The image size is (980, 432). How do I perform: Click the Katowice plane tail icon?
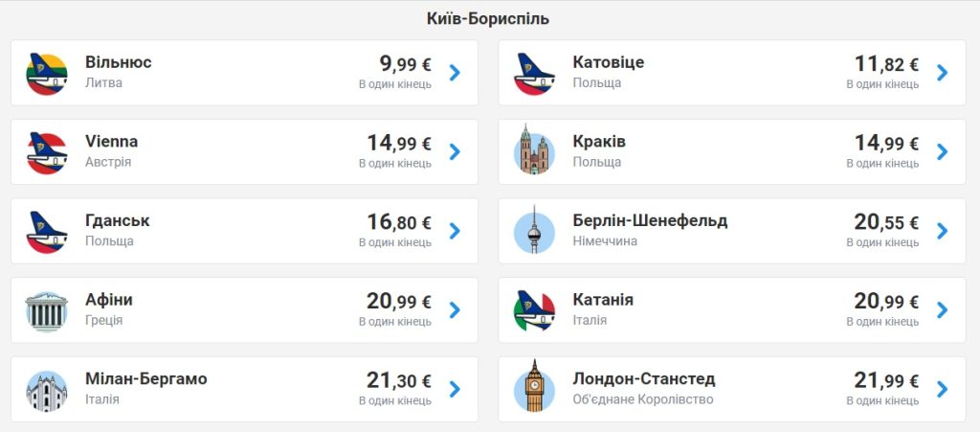tap(534, 73)
